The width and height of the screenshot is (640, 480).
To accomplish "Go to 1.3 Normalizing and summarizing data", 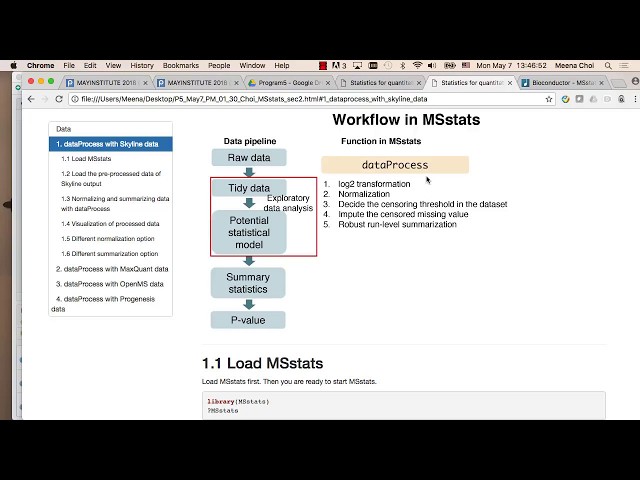I will pyautogui.click(x=115, y=204).
